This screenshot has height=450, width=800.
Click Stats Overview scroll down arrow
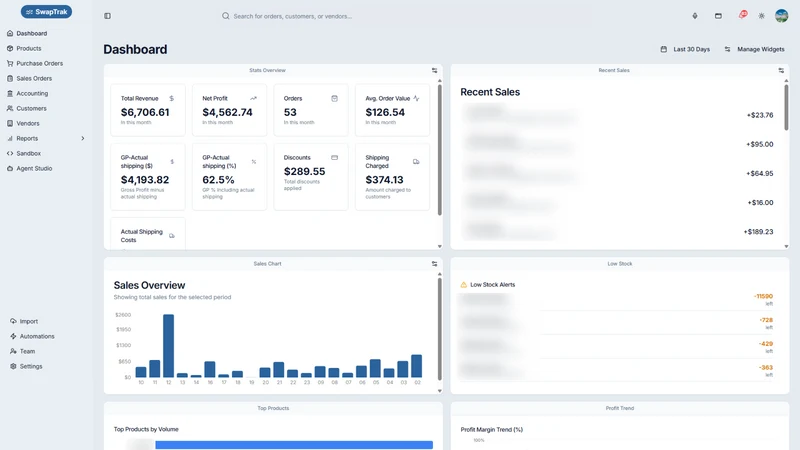[x=439, y=246]
